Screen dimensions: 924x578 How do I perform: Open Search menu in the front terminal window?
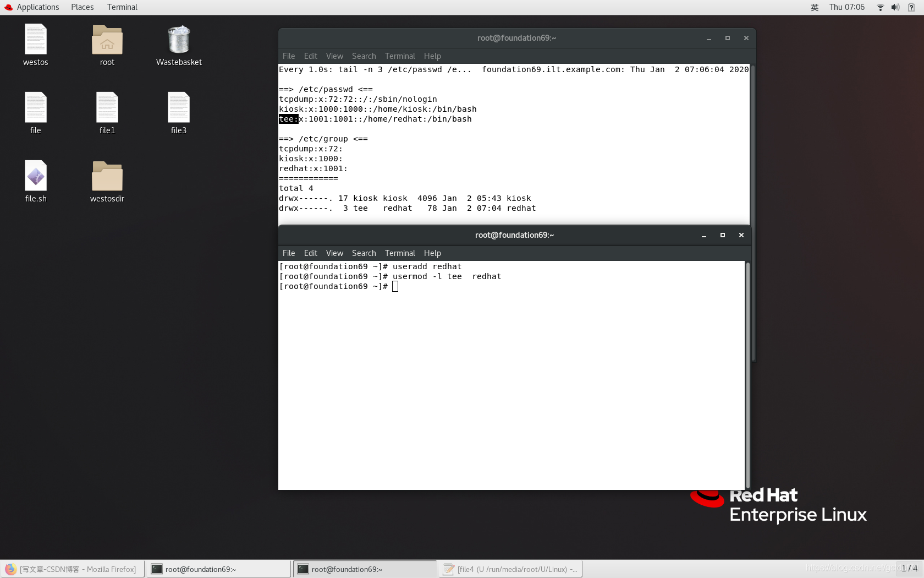pos(364,253)
